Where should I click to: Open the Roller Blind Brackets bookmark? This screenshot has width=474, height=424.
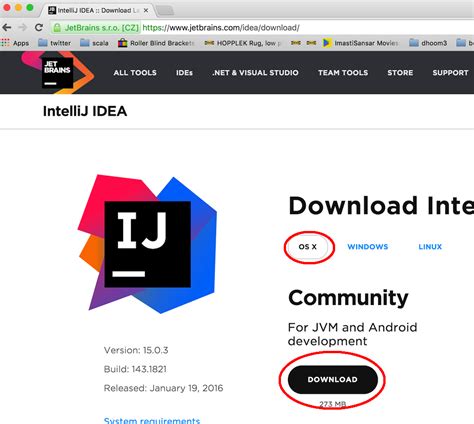pyautogui.click(x=156, y=43)
